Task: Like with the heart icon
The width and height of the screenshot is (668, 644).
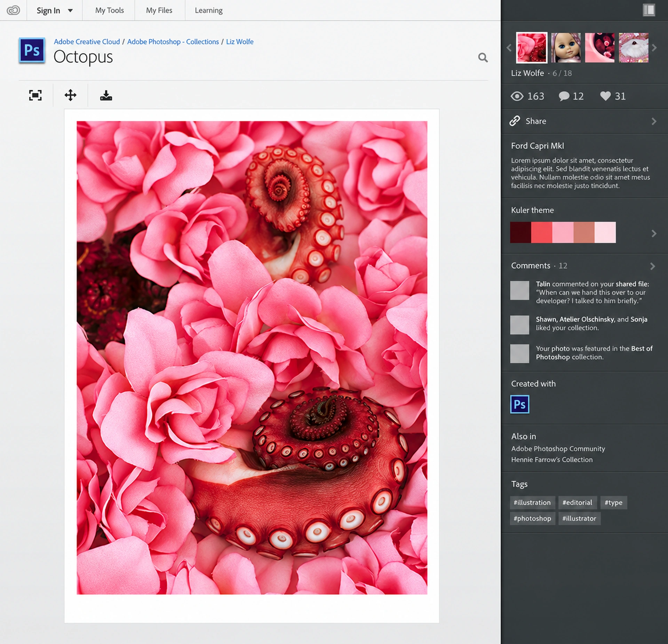Action: 605,96
